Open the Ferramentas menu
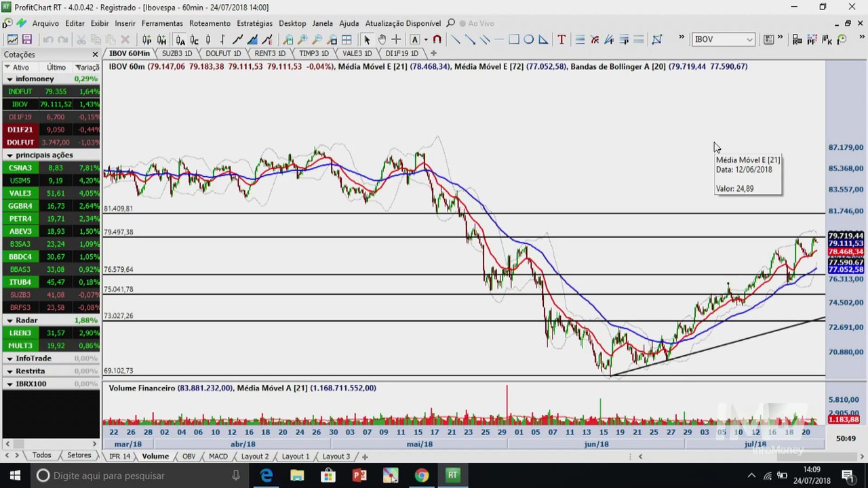The width and height of the screenshot is (868, 488). tap(162, 23)
